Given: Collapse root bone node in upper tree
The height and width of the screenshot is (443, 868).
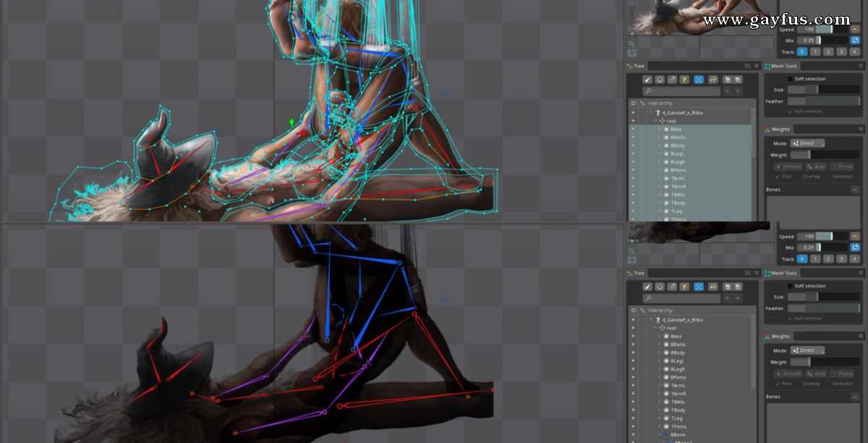Looking at the screenshot, I should (655, 121).
